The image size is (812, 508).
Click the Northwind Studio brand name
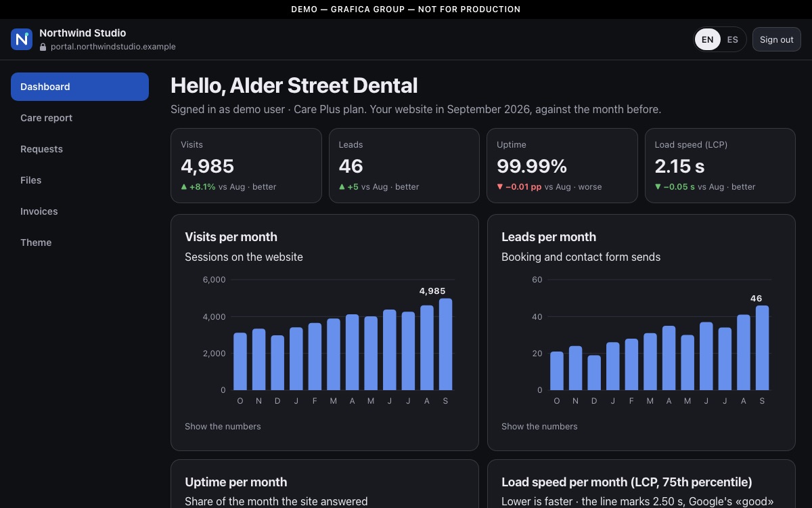[83, 33]
